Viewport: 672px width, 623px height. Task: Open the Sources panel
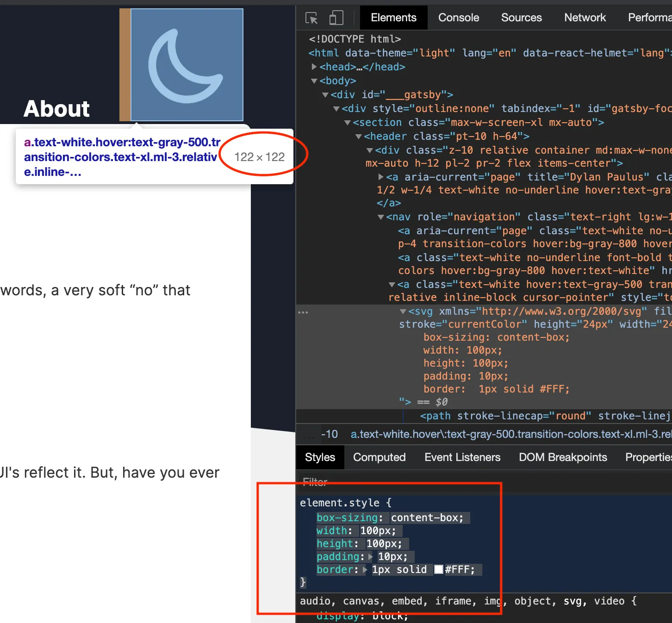coord(521,18)
